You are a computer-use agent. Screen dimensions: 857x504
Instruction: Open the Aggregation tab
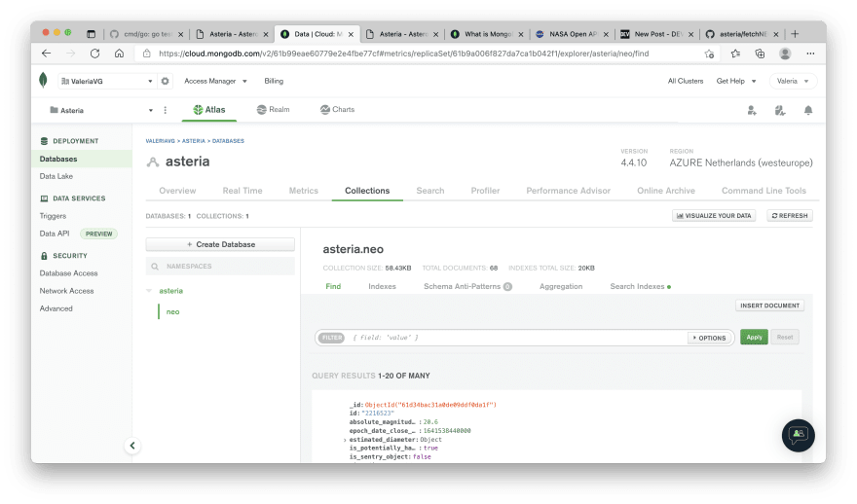click(x=561, y=286)
